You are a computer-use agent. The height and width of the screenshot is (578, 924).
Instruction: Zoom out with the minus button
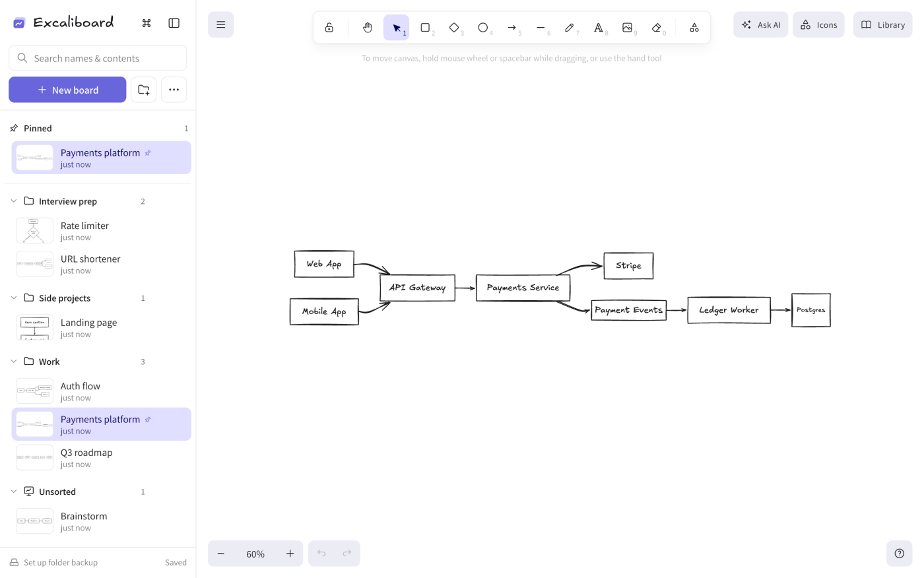[221, 554]
